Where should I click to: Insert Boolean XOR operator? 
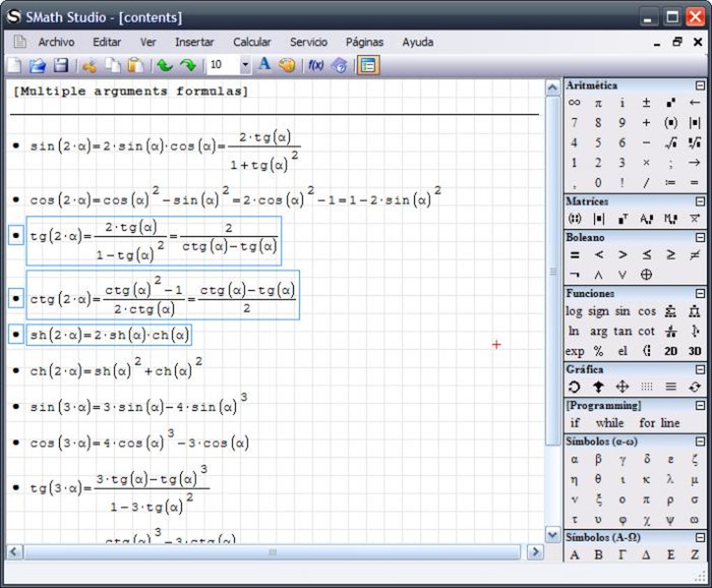[646, 274]
